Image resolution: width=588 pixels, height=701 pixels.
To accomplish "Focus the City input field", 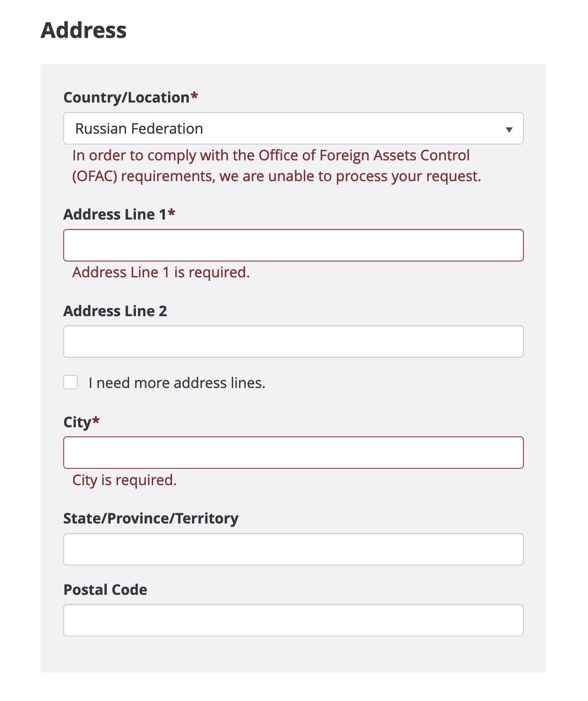I will 293,453.
